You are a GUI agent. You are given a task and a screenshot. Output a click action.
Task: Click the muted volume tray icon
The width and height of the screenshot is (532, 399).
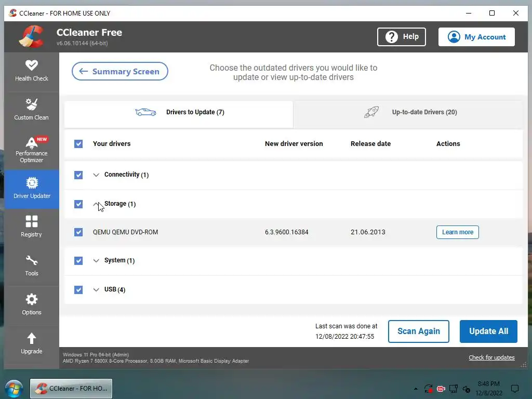click(x=466, y=389)
